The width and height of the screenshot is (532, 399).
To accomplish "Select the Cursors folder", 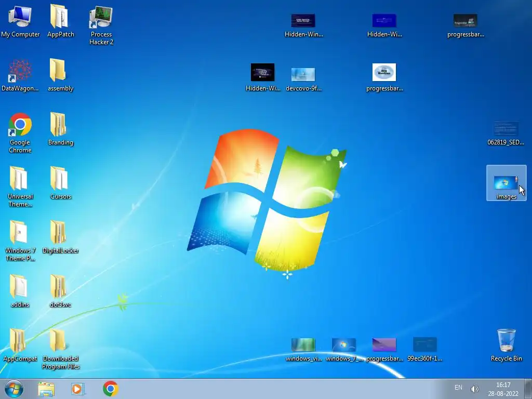I will 60,183.
